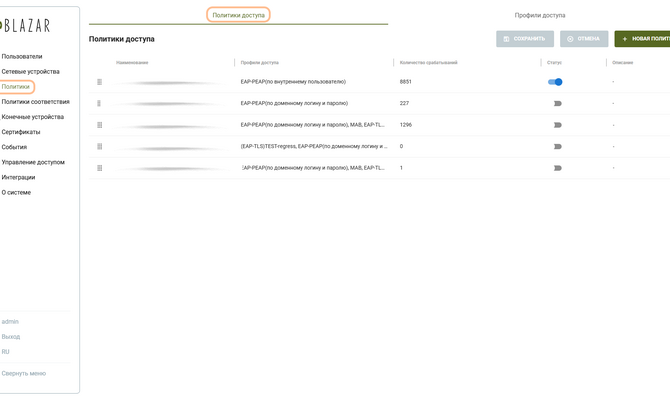
Task: Click the profile cell in the 1 count row
Action: coord(313,168)
